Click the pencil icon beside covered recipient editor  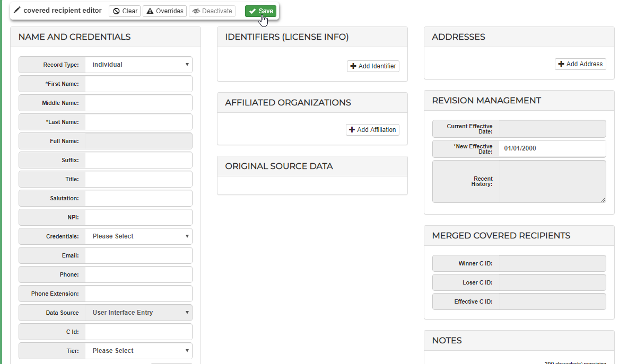pos(17,11)
